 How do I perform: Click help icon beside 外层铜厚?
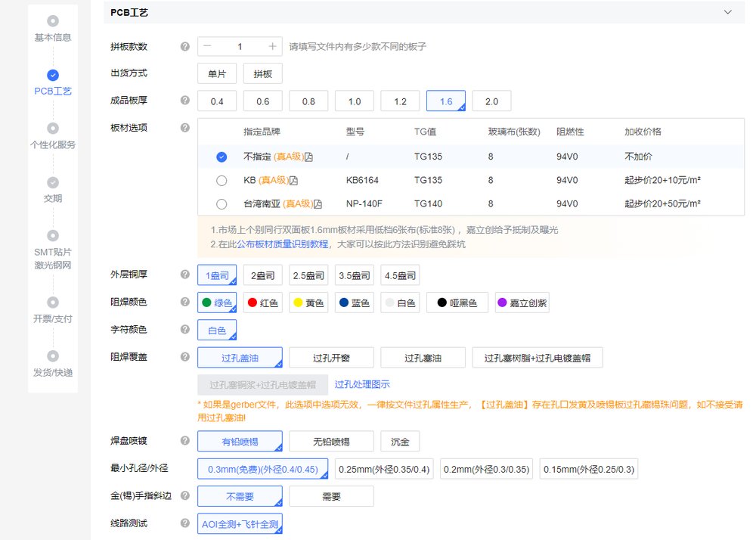184,275
